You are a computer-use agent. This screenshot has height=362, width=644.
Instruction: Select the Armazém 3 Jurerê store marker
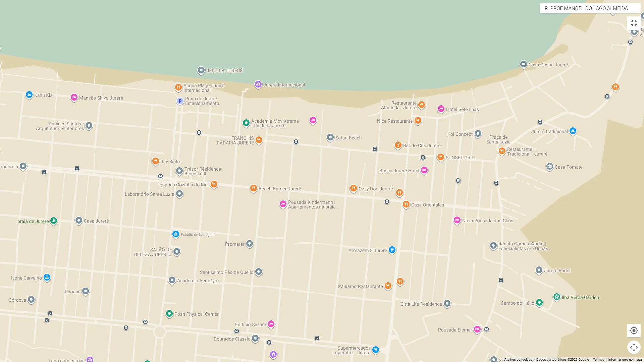coord(392,250)
